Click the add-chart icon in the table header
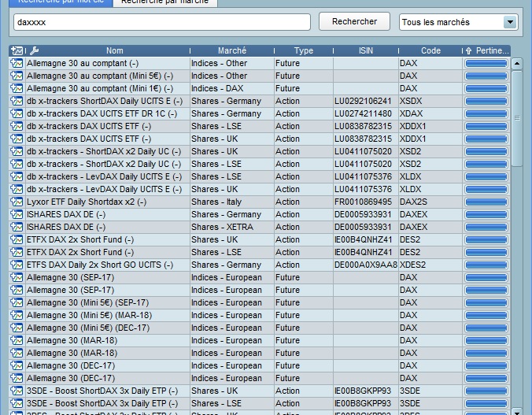Image resolution: width=532 pixels, height=415 pixels. coord(17,50)
